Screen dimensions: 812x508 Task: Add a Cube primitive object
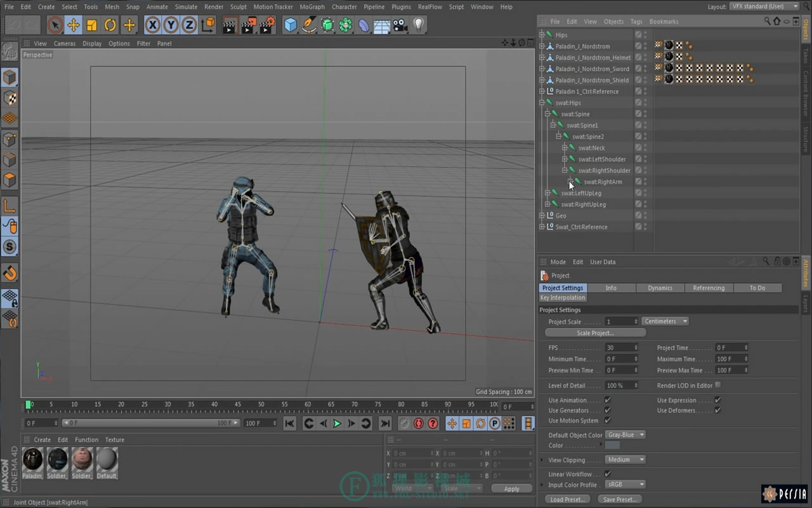(291, 25)
